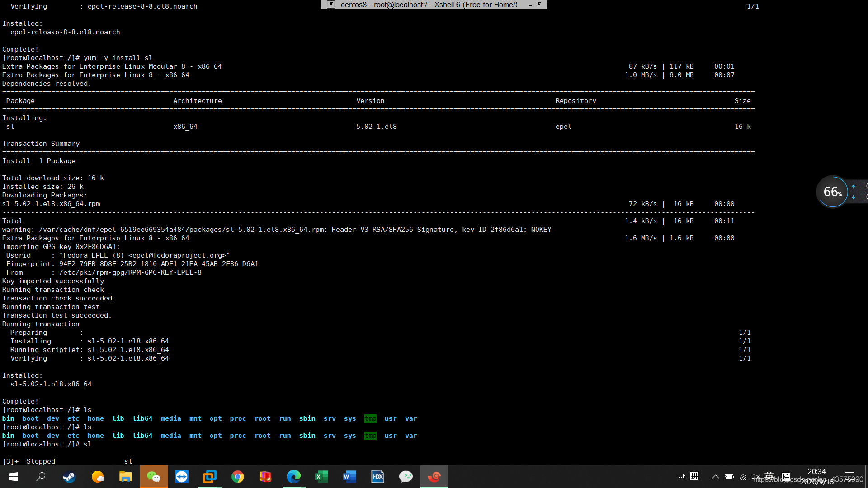Open Word from the taskbar
The width and height of the screenshot is (868, 488).
point(350,477)
